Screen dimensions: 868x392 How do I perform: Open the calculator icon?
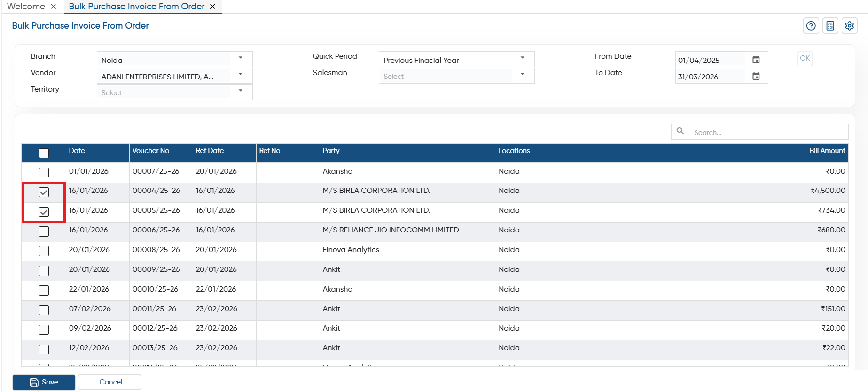[x=830, y=26]
